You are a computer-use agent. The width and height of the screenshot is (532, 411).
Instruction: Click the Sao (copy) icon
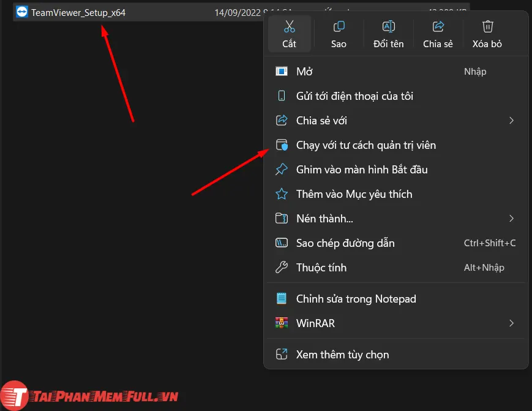tap(339, 26)
